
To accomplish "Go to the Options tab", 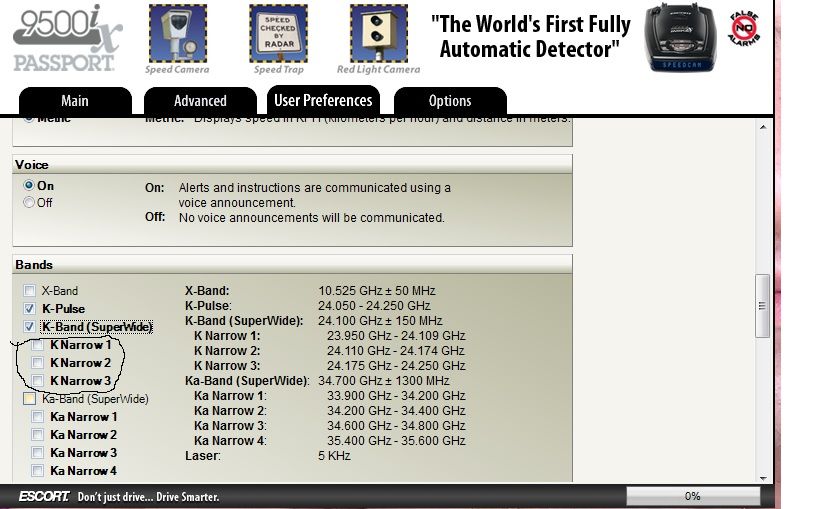I will tap(450, 101).
